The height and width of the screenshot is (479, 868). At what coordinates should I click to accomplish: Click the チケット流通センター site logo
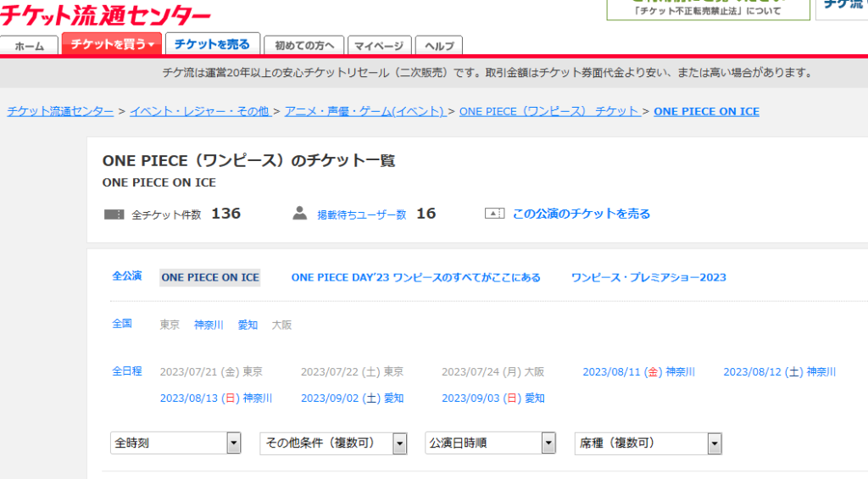[x=105, y=15]
